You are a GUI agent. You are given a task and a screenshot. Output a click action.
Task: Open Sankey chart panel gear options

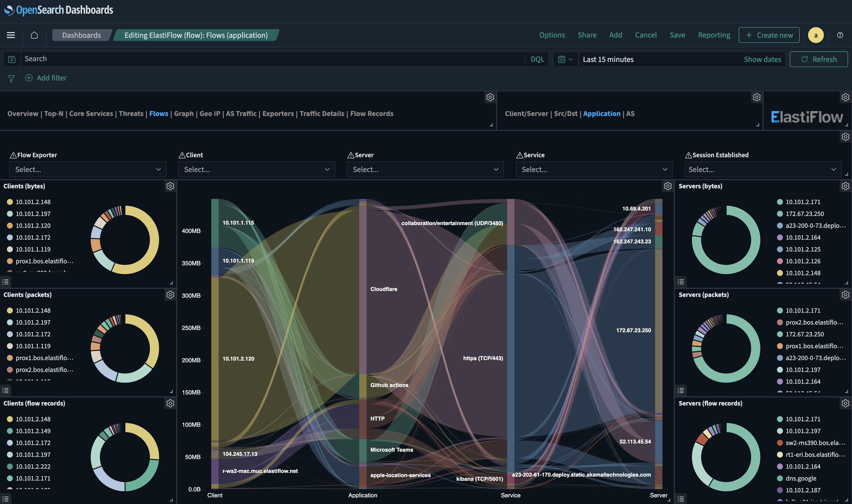click(x=668, y=186)
